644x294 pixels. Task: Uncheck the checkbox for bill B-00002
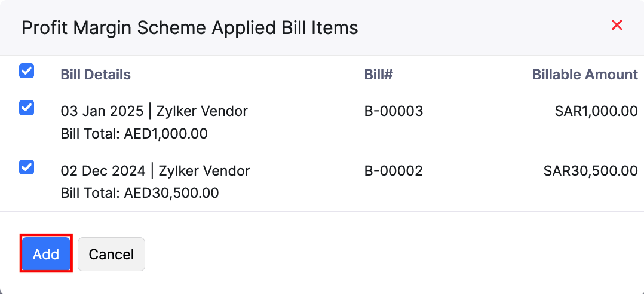point(27,167)
